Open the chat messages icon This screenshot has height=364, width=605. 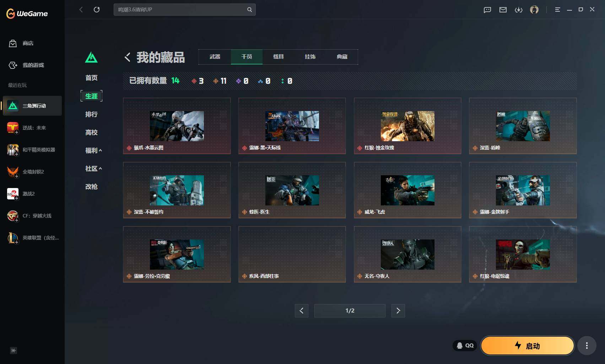pyautogui.click(x=487, y=10)
